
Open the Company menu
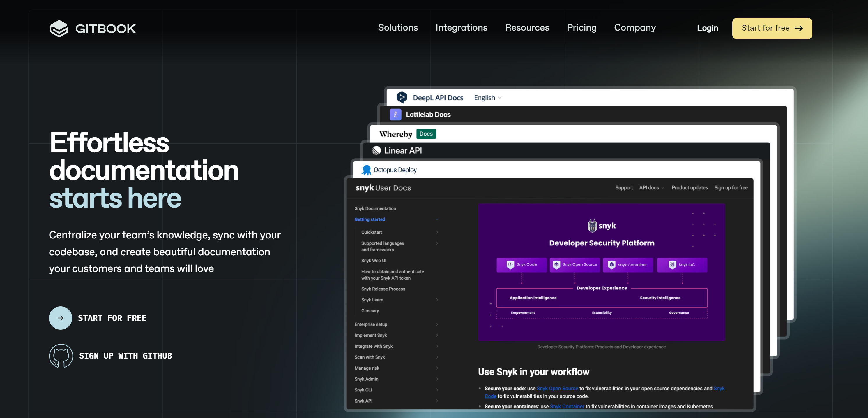pyautogui.click(x=635, y=28)
